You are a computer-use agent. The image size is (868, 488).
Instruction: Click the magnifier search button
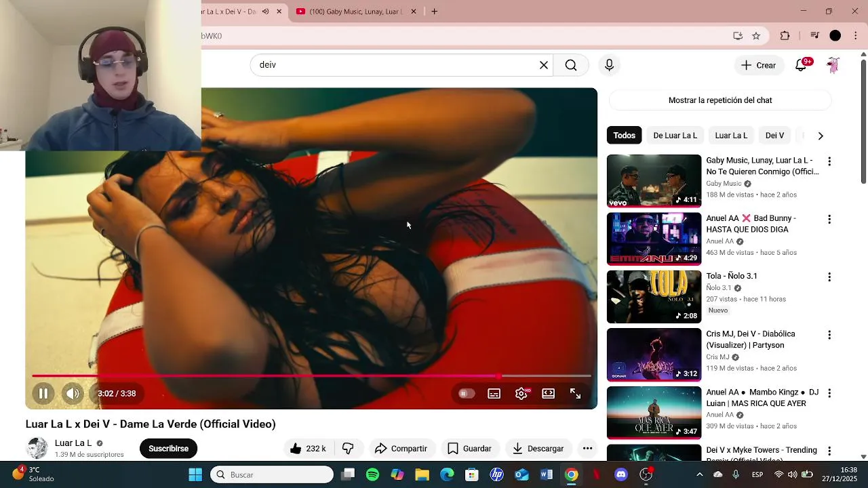pyautogui.click(x=571, y=65)
